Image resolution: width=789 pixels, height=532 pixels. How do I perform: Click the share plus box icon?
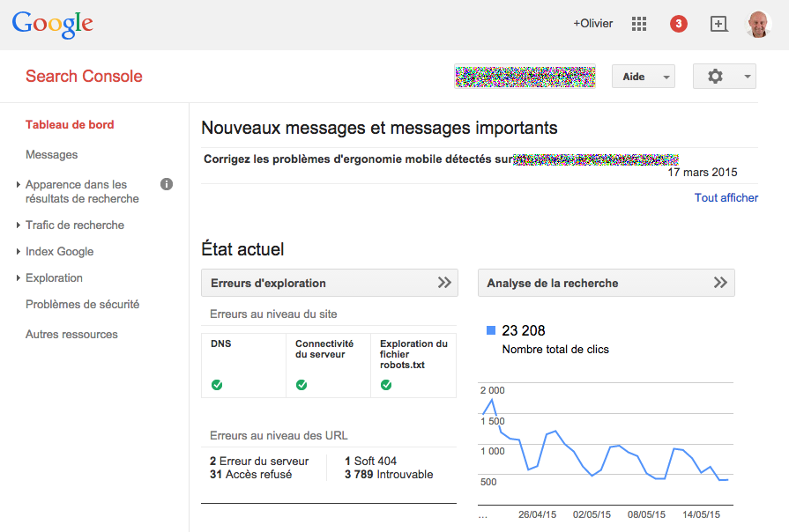[x=718, y=24]
